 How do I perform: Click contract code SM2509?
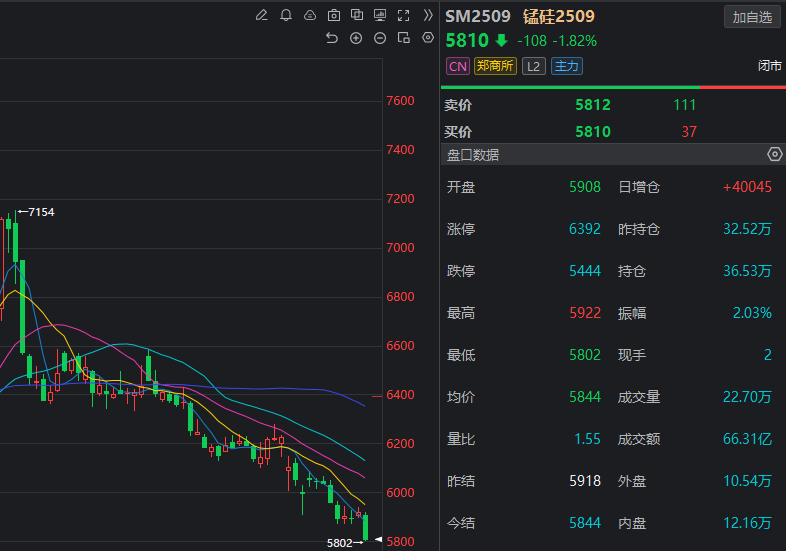(478, 17)
